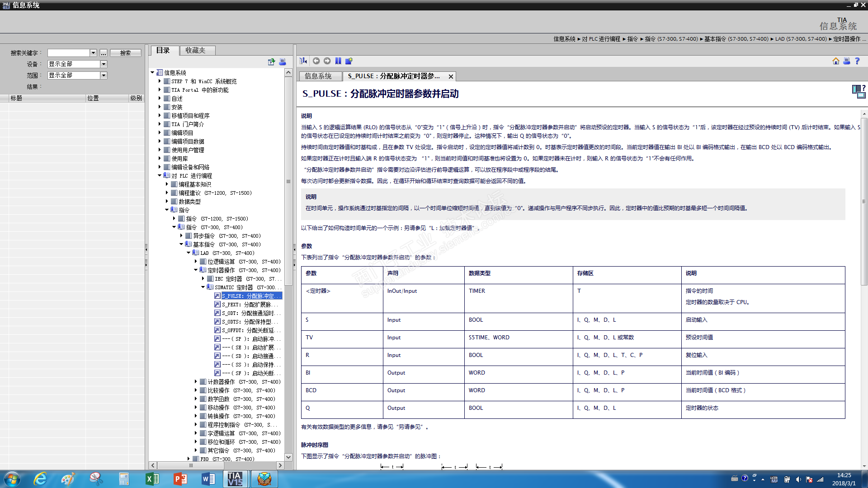868x488 pixels.
Task: Open S_ODT 分配接通延时 topic in tree
Action: [250, 313]
